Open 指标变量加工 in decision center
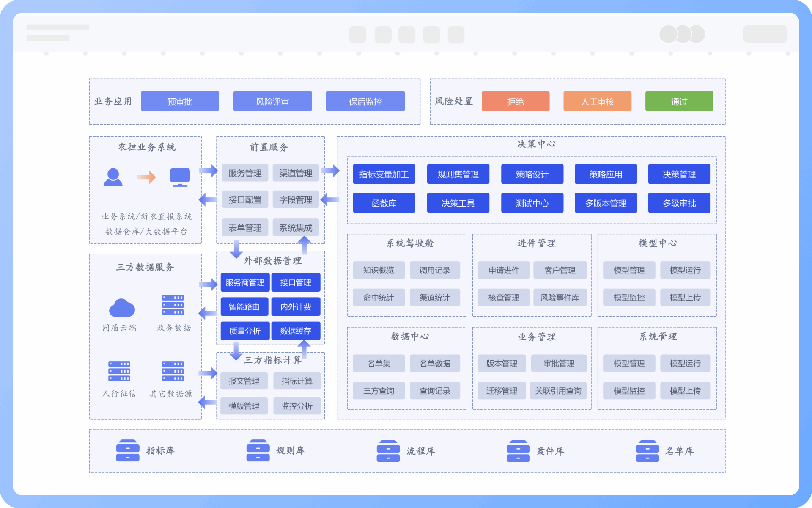Viewport: 812px width, 508px height. [x=384, y=174]
